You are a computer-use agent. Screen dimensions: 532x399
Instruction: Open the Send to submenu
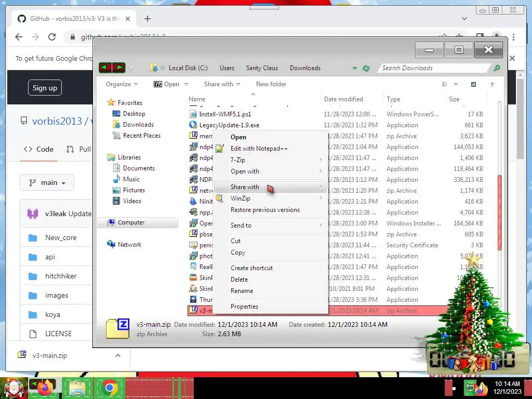(270, 225)
